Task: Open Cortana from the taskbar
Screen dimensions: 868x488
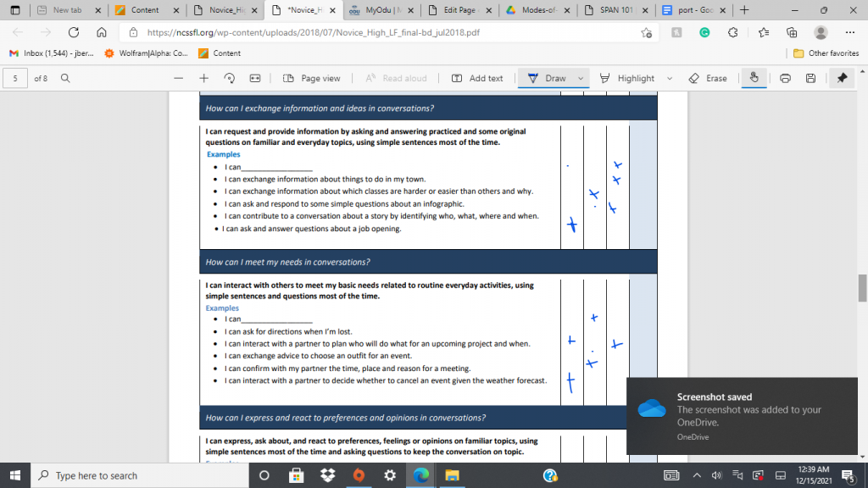Action: 264,475
